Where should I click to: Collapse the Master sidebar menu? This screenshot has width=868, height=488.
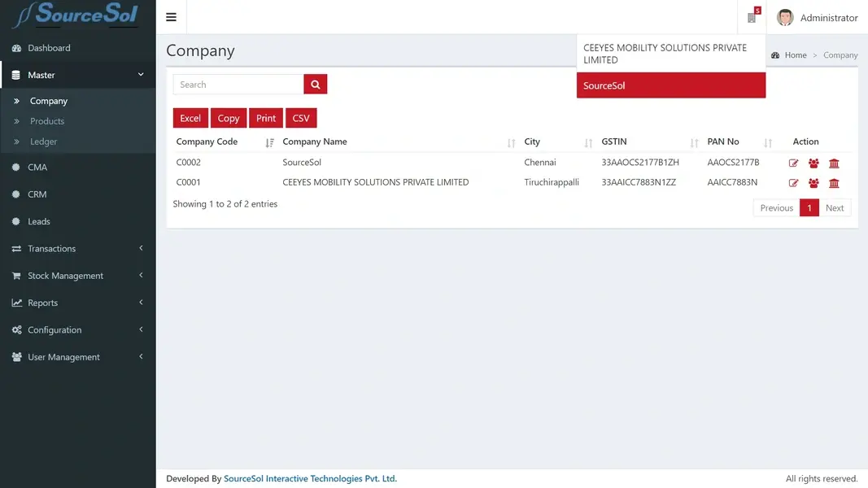77,75
